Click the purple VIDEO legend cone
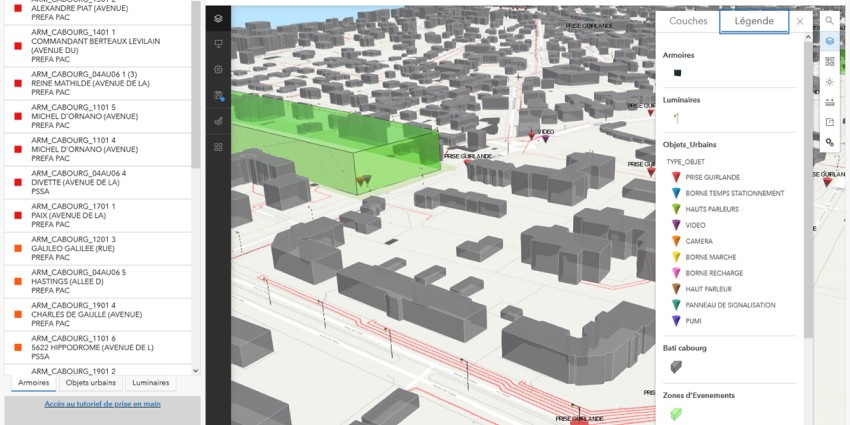Viewport: 850px width, 425px height. tap(676, 225)
